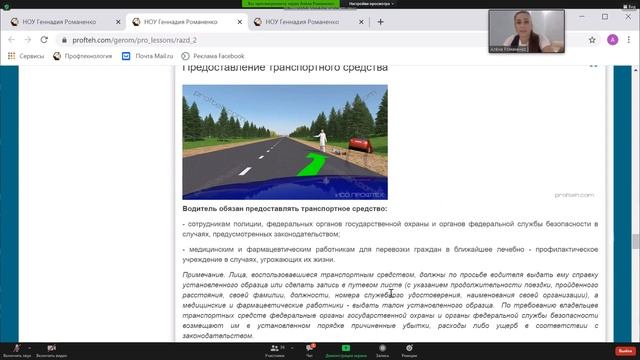Start recording via the Zoom record icon

pos(382,350)
